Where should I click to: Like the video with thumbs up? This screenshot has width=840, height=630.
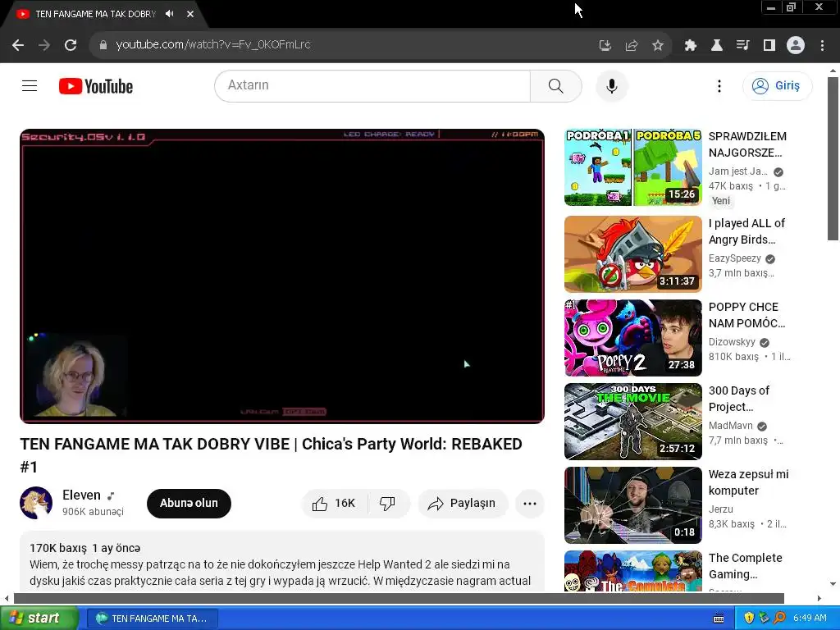coord(335,503)
